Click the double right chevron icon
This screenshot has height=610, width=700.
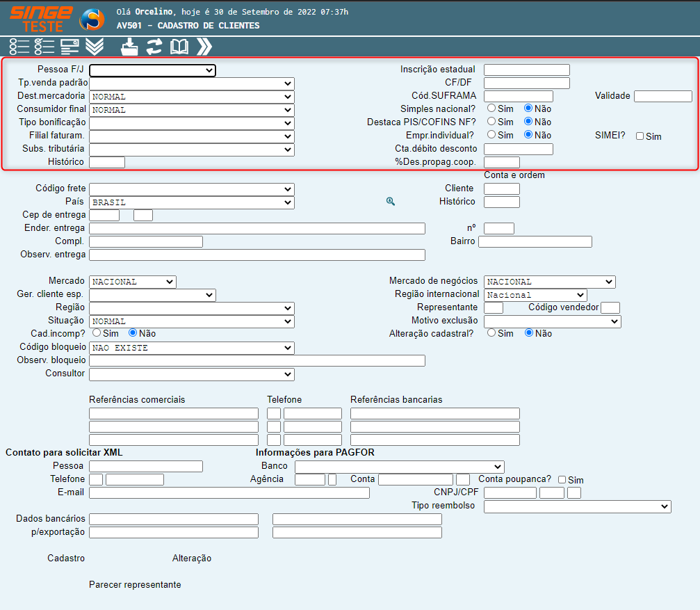[x=204, y=47]
